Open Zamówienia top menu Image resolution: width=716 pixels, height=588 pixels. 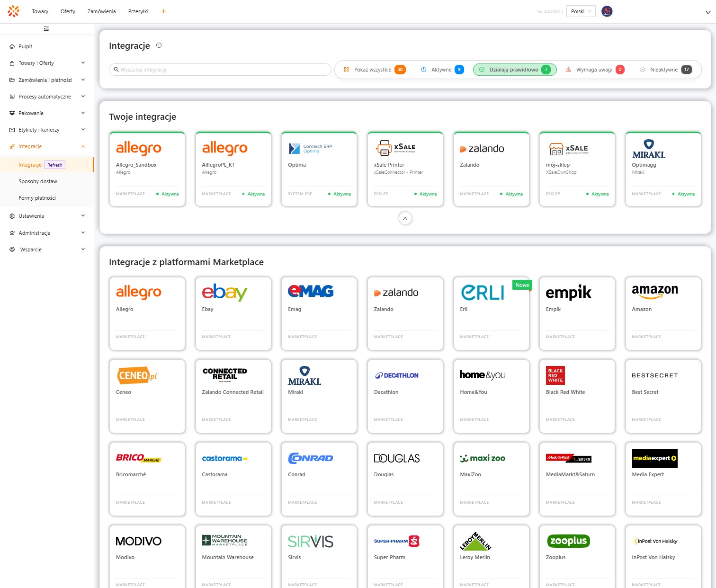tap(101, 11)
